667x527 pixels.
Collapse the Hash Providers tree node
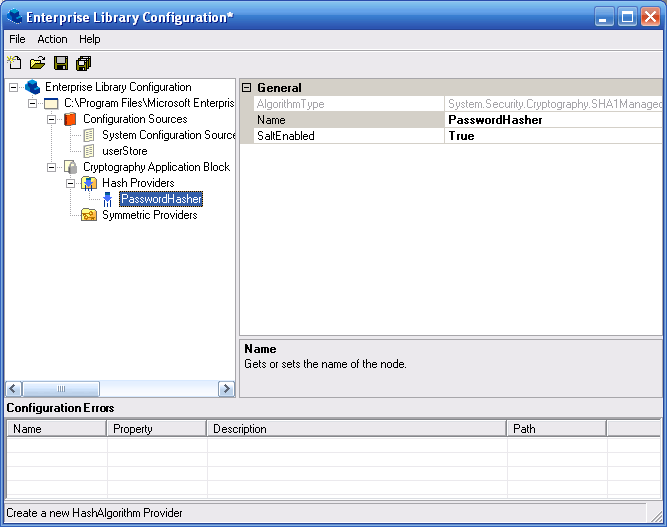pos(70,183)
